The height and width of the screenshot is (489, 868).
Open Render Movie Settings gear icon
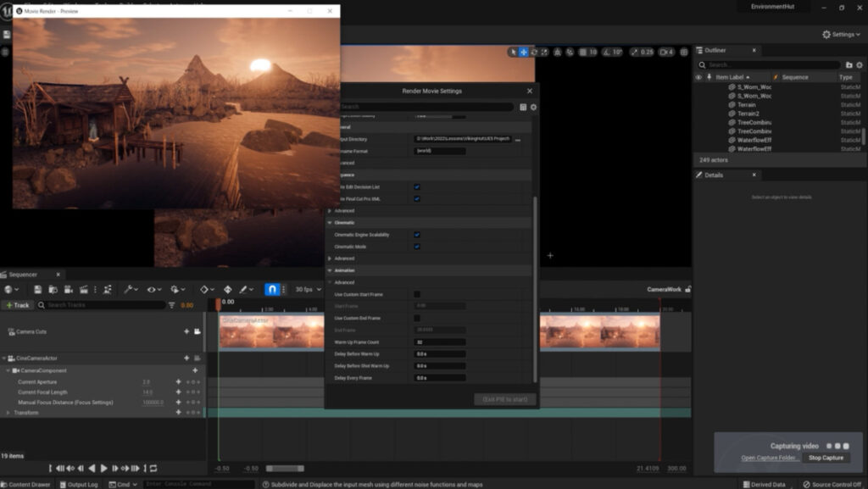(x=533, y=107)
